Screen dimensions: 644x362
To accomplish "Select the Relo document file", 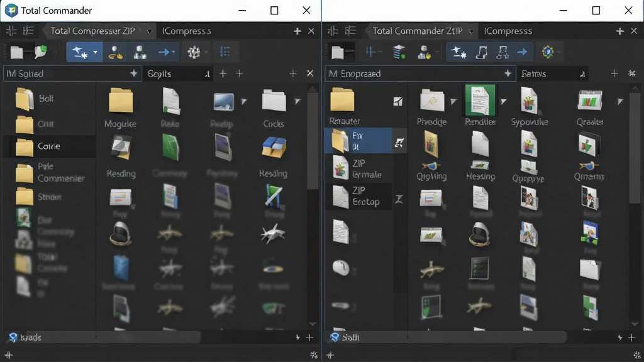I will coord(170,108).
